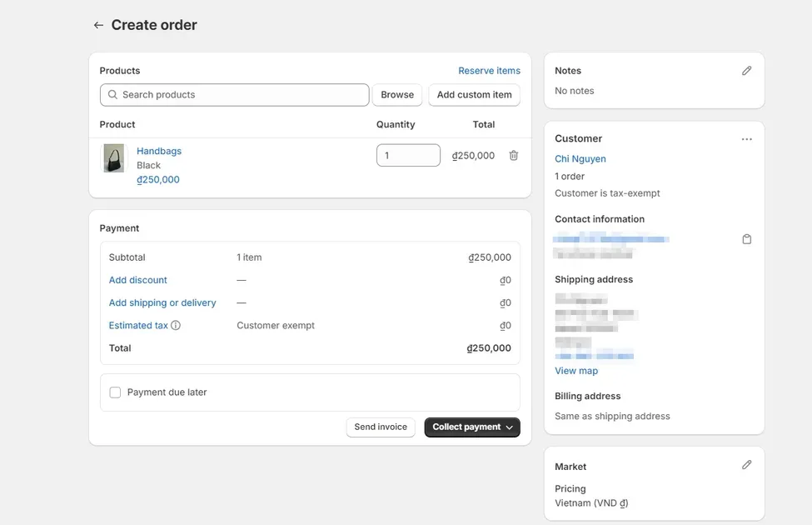
Task: Open the Chi Nguyen customer link
Action: (580, 159)
